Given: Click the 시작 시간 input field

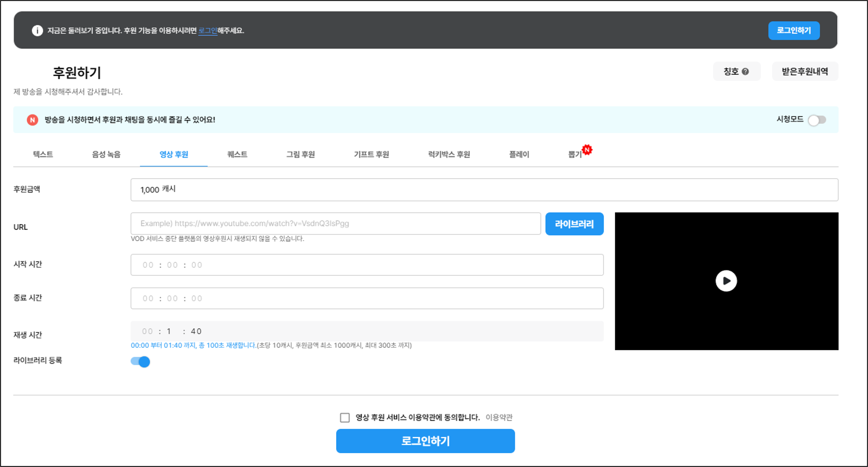Looking at the screenshot, I should point(366,265).
